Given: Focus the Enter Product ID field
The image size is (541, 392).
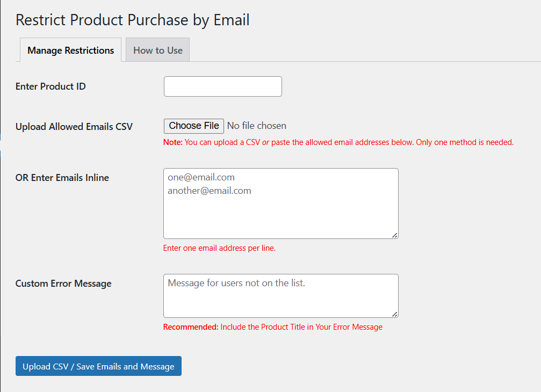Looking at the screenshot, I should pyautogui.click(x=222, y=86).
